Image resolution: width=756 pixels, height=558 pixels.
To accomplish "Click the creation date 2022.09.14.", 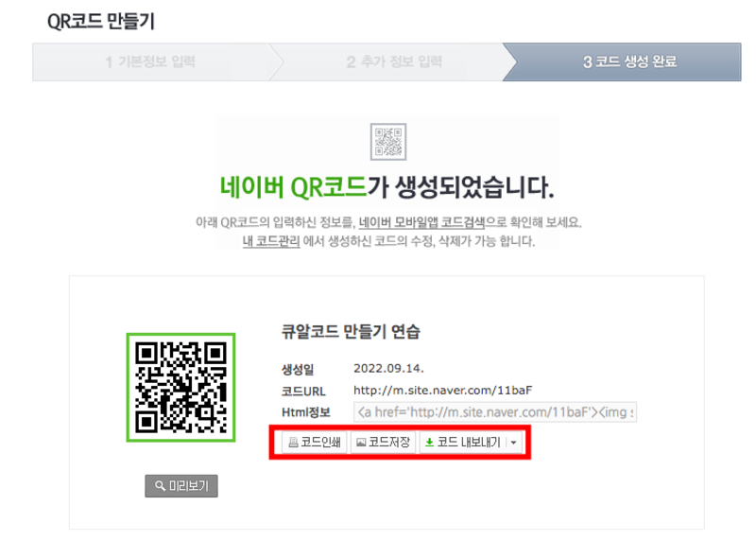I will [388, 368].
